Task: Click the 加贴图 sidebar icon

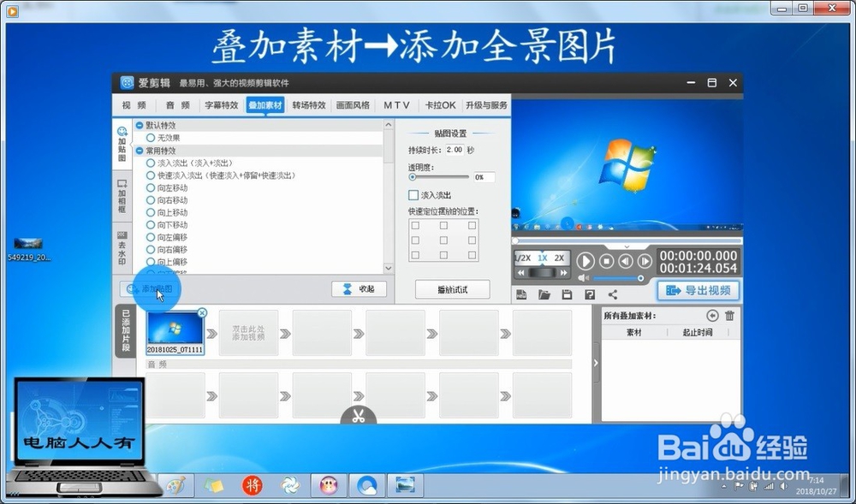Action: pyautogui.click(x=122, y=145)
